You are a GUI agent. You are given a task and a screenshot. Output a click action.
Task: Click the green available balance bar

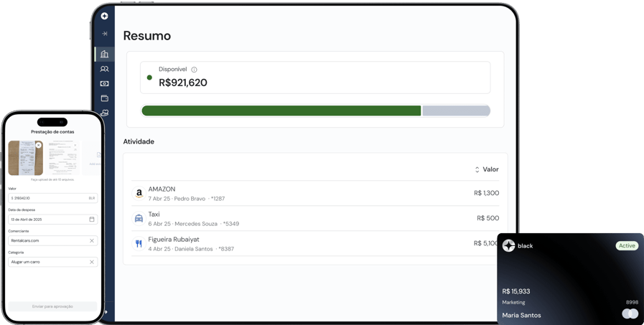point(281,110)
